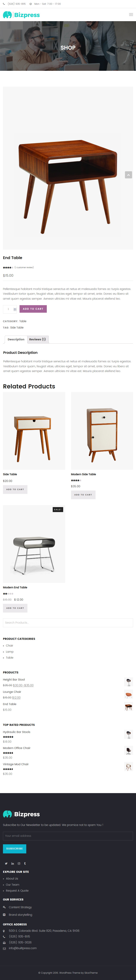136x980 pixels.
Task: Add Modern Side Table to cart
Action: point(83,495)
